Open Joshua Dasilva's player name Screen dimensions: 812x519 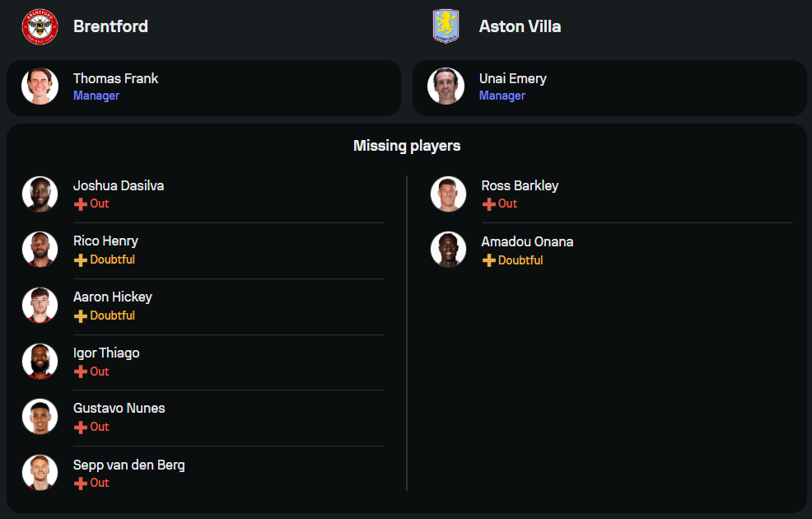119,186
